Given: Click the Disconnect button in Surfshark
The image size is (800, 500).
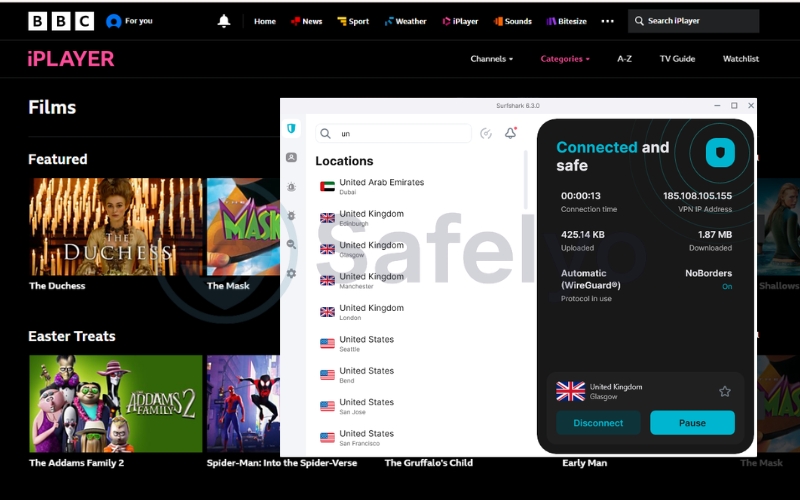Looking at the screenshot, I should click(598, 423).
